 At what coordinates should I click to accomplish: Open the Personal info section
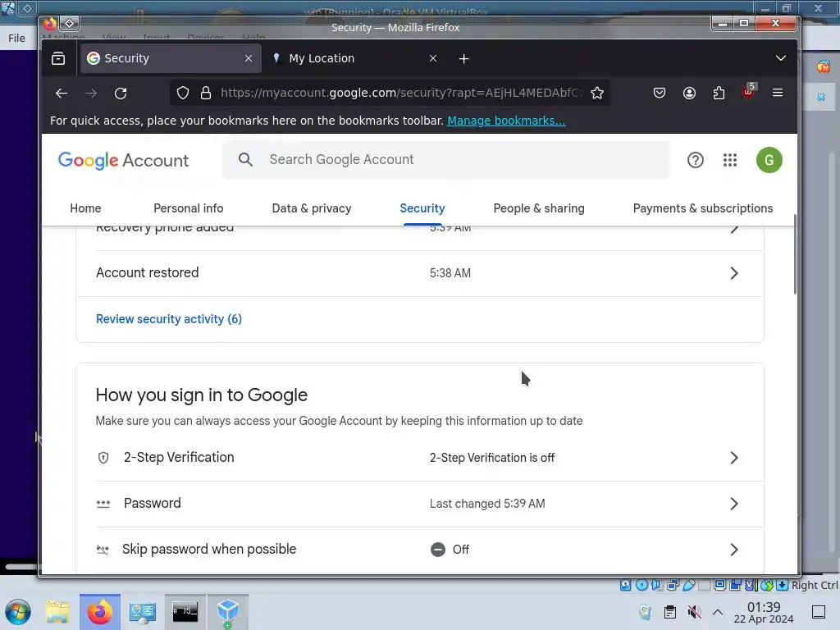click(189, 208)
